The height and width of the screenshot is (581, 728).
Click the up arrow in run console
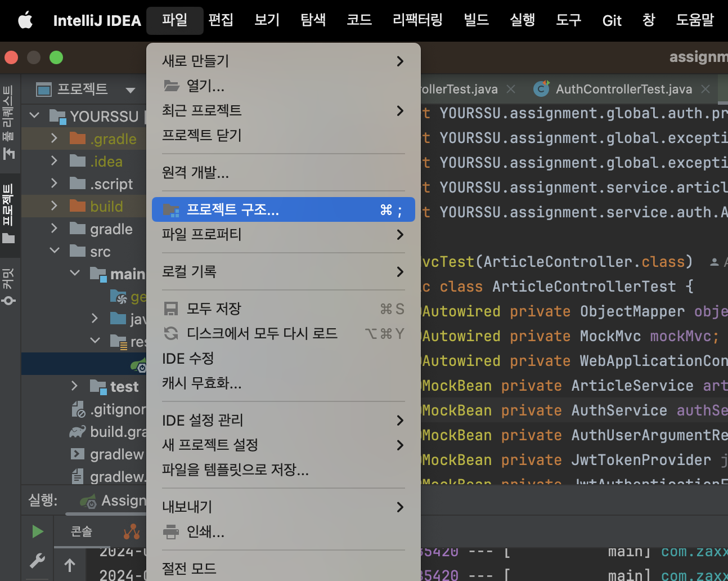click(x=70, y=565)
